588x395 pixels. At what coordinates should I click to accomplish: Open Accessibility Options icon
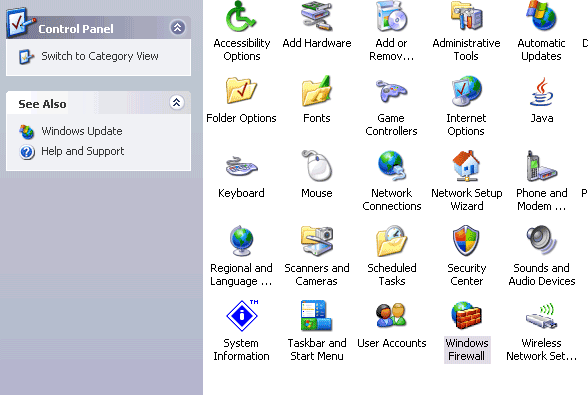[241, 17]
